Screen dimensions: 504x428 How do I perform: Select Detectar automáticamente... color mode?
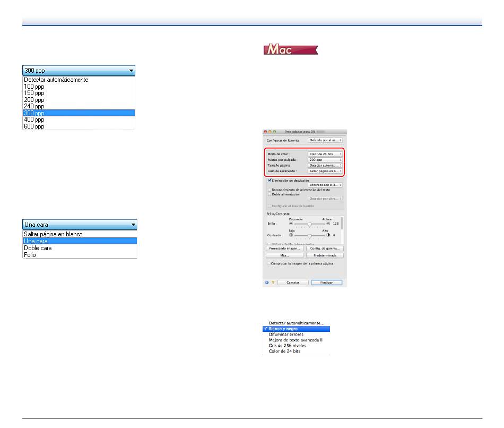(297, 323)
